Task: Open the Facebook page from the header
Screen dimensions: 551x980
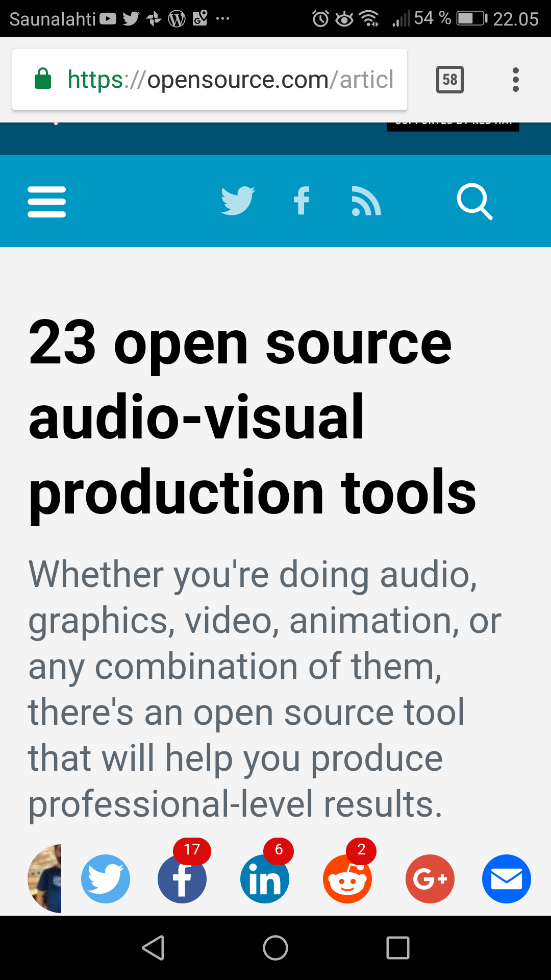Action: tap(302, 201)
